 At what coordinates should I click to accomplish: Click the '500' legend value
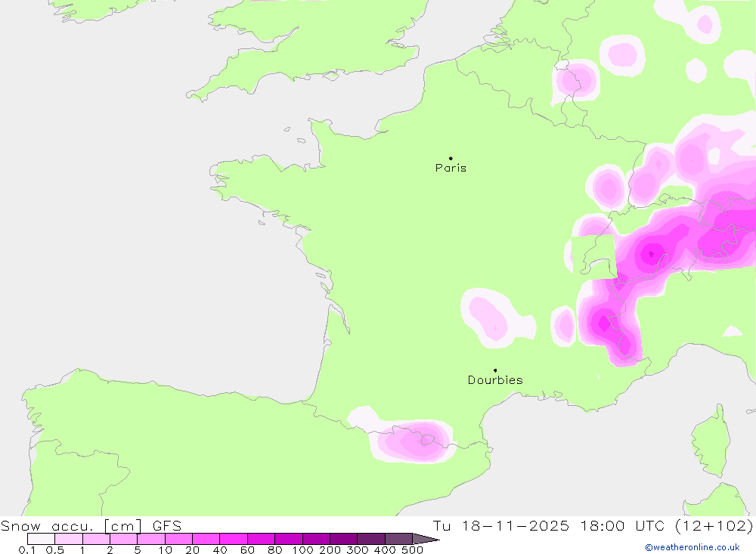pos(412,550)
